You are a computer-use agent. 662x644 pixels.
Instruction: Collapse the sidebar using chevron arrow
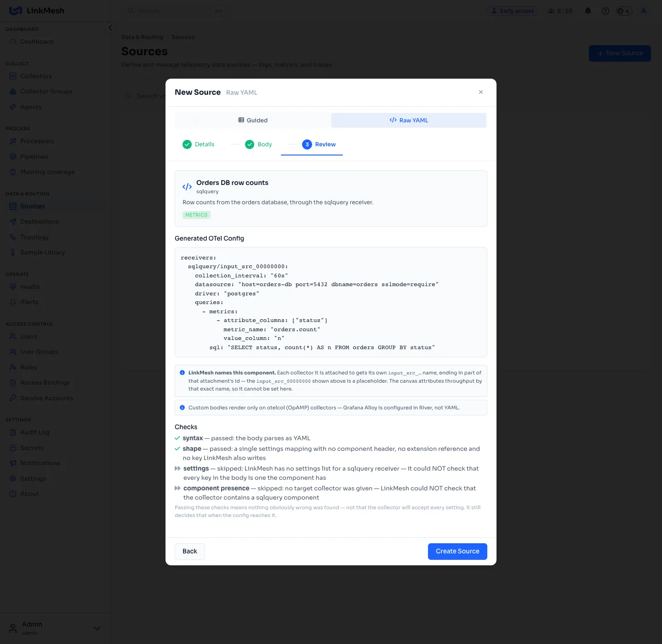tap(110, 28)
